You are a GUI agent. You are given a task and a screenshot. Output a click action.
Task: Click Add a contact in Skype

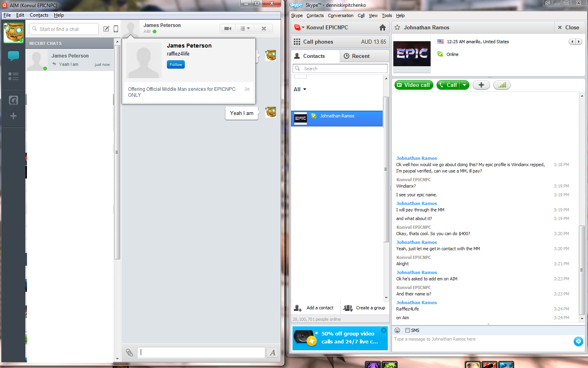[315, 308]
